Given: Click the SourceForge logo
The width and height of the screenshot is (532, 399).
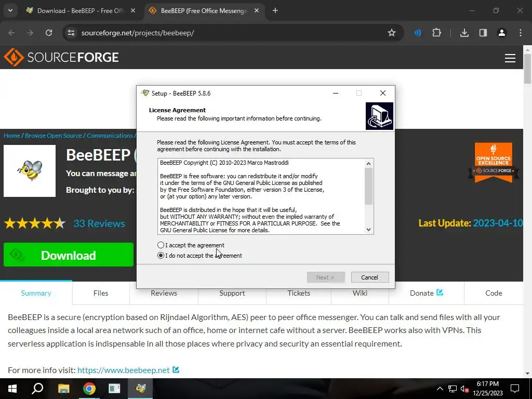Looking at the screenshot, I should (x=61, y=57).
